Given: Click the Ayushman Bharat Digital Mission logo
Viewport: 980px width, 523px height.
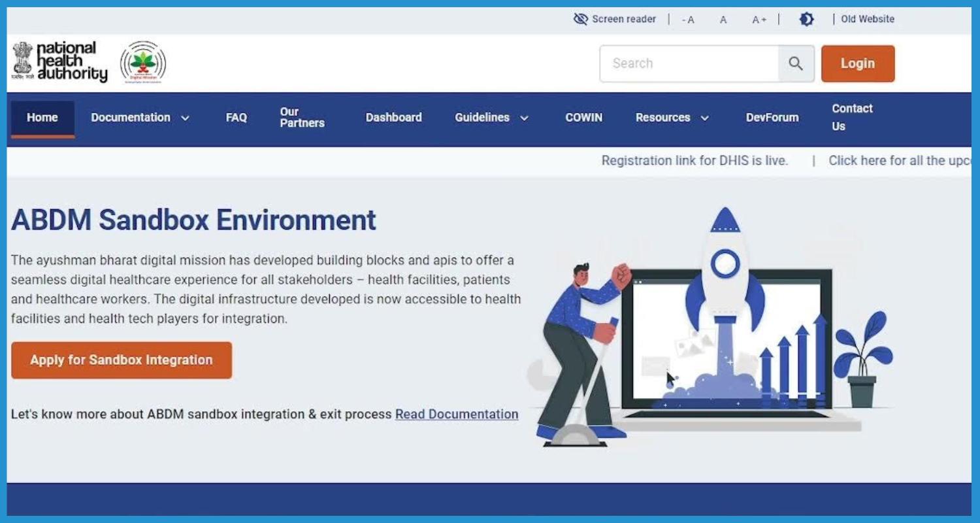Looking at the screenshot, I should [x=143, y=62].
